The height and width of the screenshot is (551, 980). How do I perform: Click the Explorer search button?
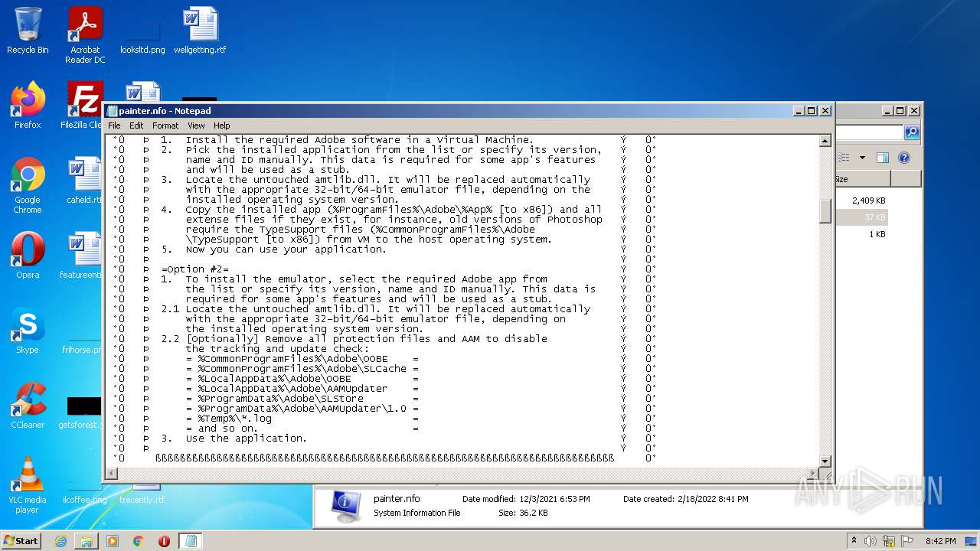(911, 132)
